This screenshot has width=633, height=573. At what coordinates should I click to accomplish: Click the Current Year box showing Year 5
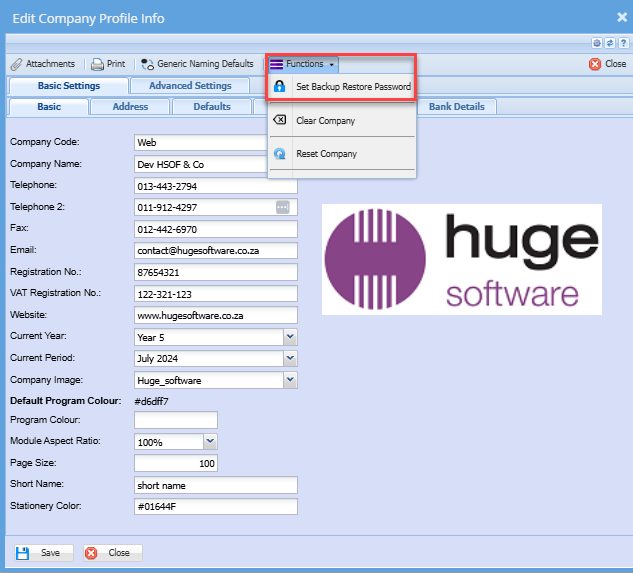click(x=209, y=337)
